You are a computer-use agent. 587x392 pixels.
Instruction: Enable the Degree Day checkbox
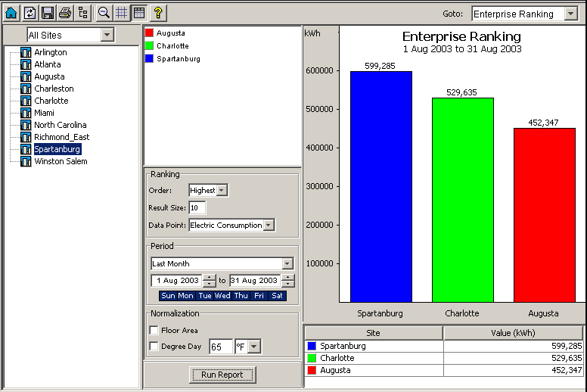pyautogui.click(x=154, y=347)
